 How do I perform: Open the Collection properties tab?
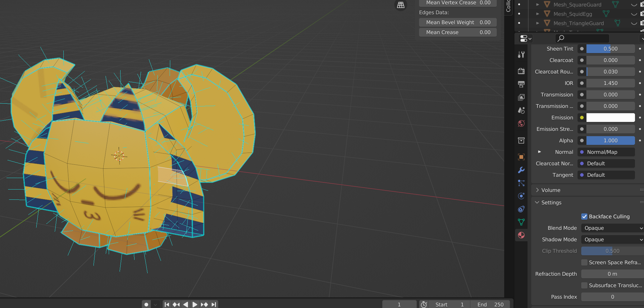pyautogui.click(x=521, y=140)
